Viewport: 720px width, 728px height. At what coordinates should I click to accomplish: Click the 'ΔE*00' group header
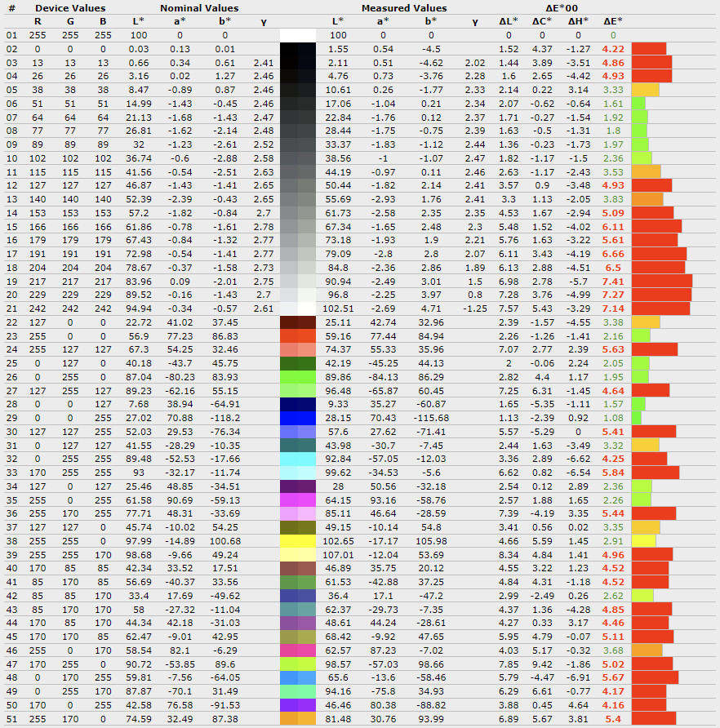click(561, 8)
